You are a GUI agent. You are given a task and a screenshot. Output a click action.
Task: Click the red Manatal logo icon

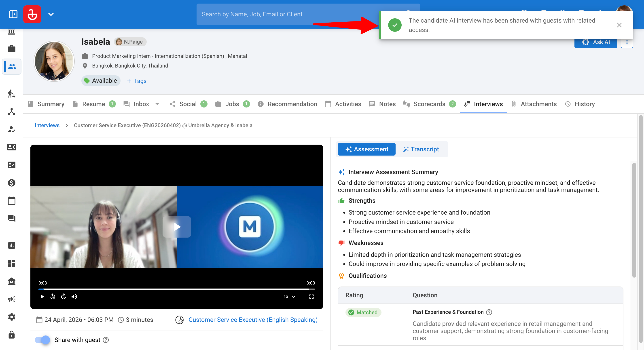(x=32, y=14)
